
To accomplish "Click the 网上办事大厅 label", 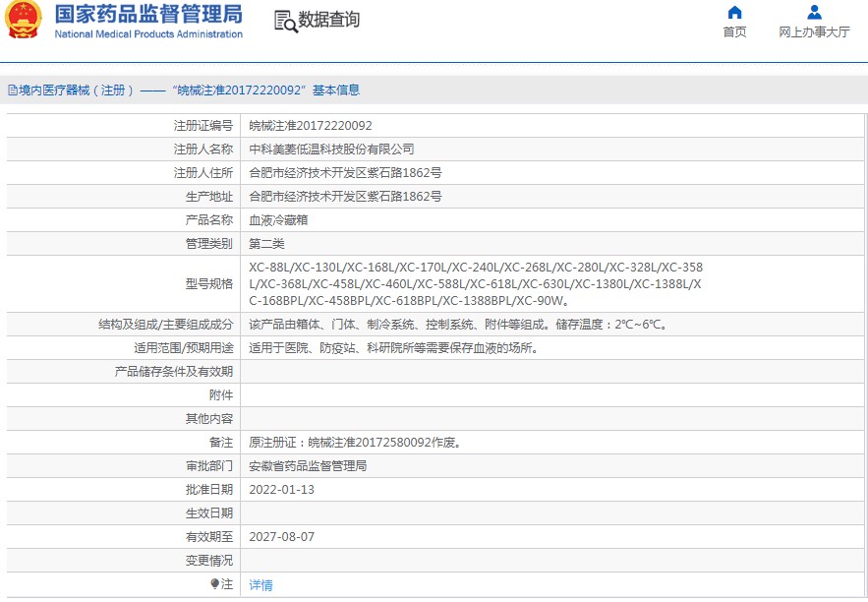I will pyautogui.click(x=814, y=32).
